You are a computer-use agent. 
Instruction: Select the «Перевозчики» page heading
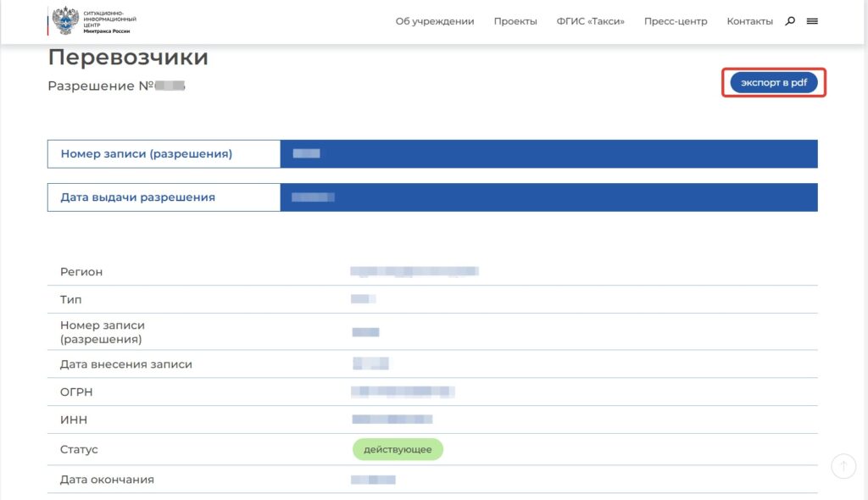128,58
